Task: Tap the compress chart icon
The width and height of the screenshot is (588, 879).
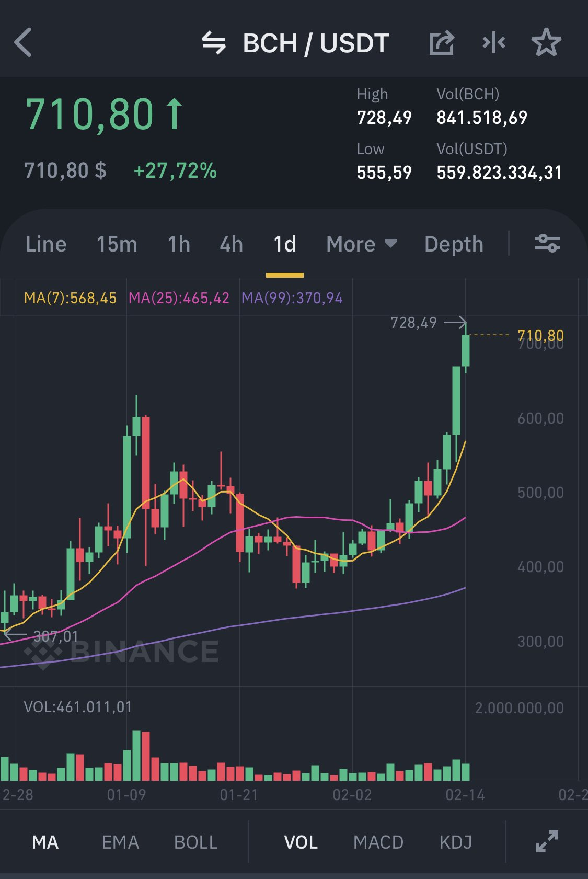Action: click(x=494, y=43)
